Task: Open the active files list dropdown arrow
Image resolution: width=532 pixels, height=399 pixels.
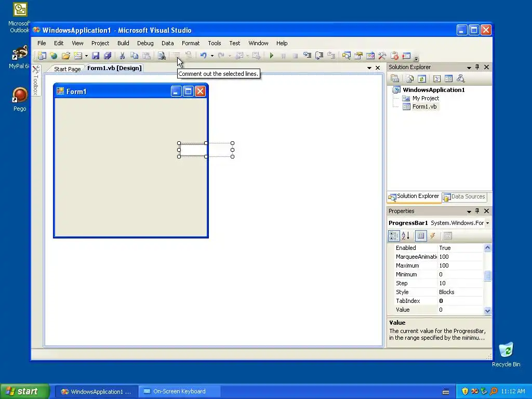Action: pos(369,68)
